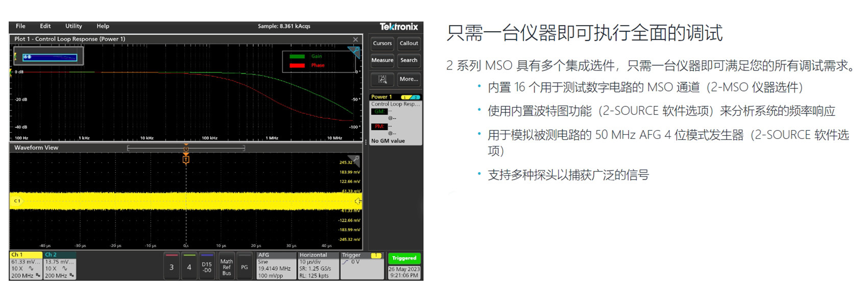Open the More... options button
The height and width of the screenshot is (289, 868).
tap(408, 79)
